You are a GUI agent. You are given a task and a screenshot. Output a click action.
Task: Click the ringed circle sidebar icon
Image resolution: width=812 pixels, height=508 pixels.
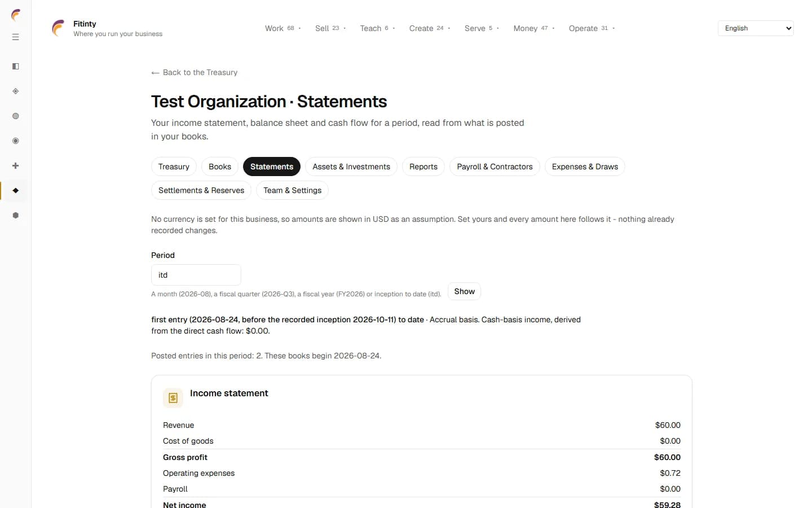click(x=16, y=141)
